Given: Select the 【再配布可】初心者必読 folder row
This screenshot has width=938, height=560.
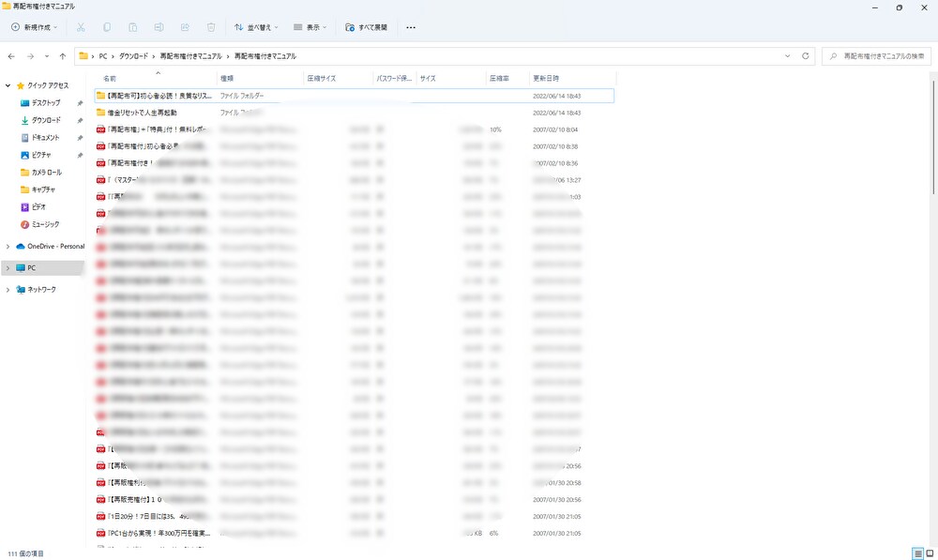Looking at the screenshot, I should pos(355,96).
